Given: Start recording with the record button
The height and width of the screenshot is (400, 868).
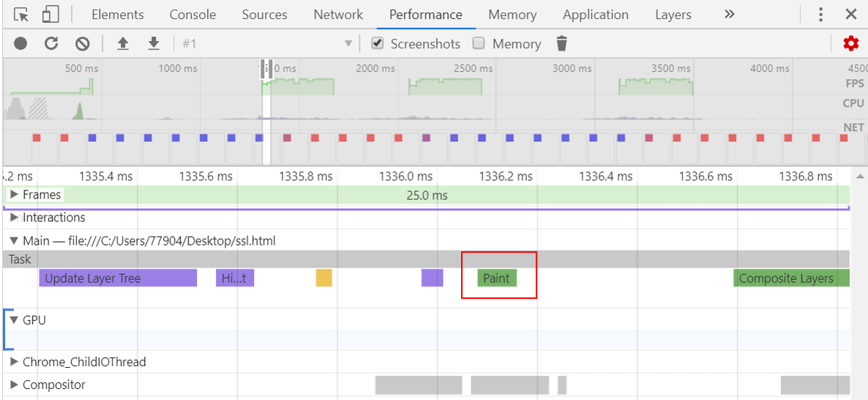Looking at the screenshot, I should [x=20, y=44].
